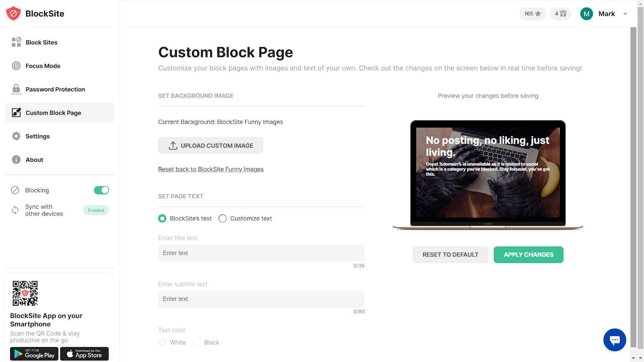Viewport: 644px width, 362px height.
Task: Open the App Store download badge
Action: (x=85, y=354)
